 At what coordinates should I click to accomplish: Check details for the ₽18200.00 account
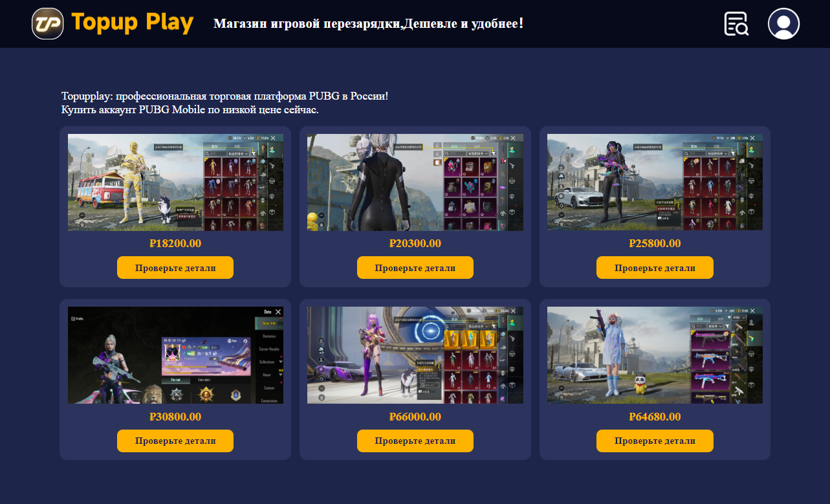(175, 268)
